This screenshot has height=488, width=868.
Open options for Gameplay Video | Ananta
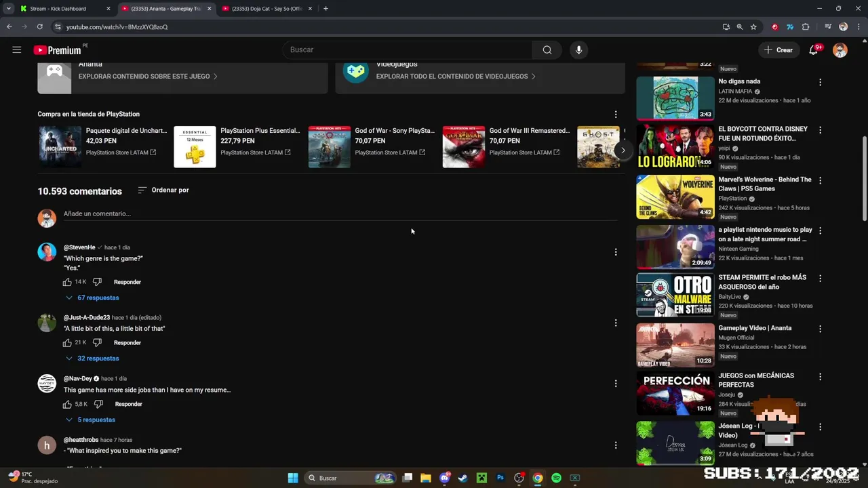(x=820, y=329)
